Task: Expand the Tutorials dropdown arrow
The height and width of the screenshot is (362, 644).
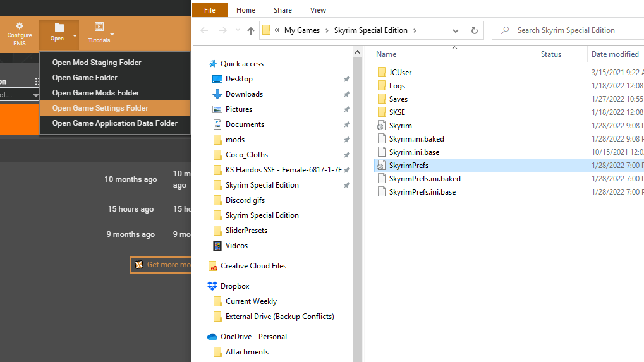Action: point(112,35)
